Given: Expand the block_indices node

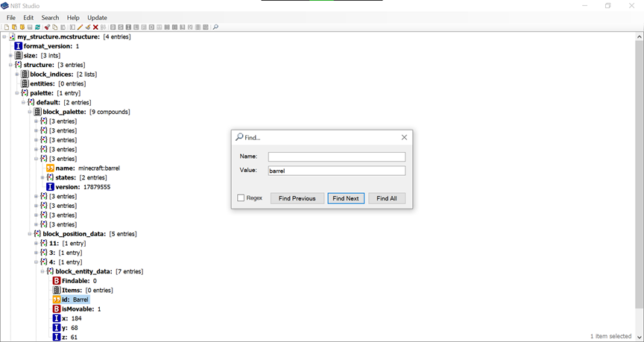Looking at the screenshot, I should [17, 75].
